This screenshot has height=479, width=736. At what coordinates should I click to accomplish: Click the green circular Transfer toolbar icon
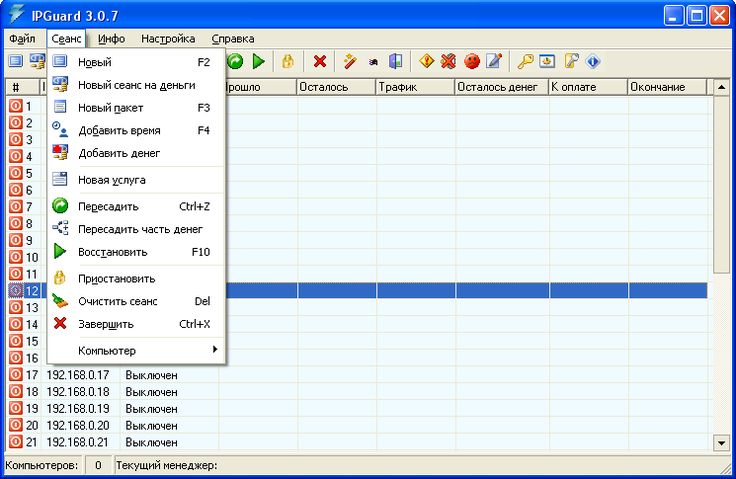235,61
